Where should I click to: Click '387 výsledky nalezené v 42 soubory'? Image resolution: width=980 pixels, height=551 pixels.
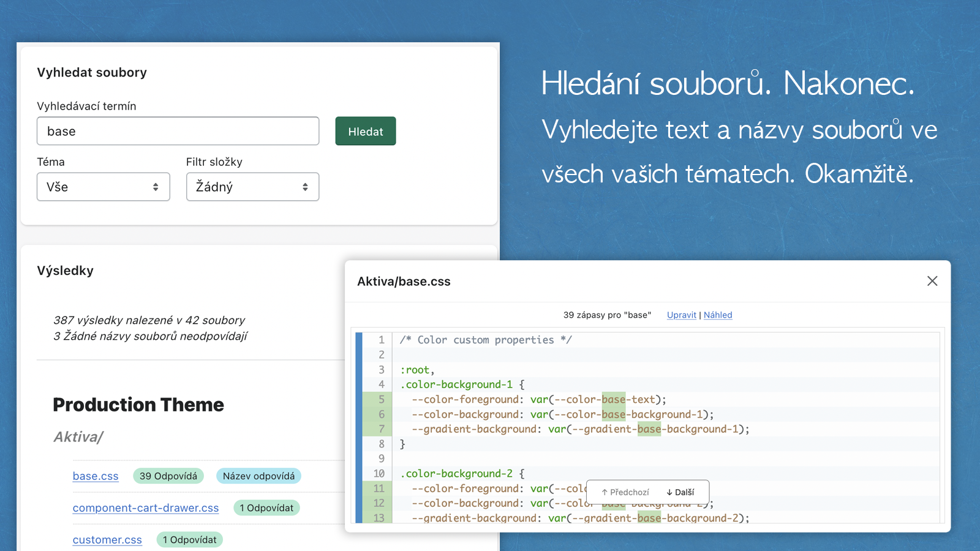click(x=149, y=320)
